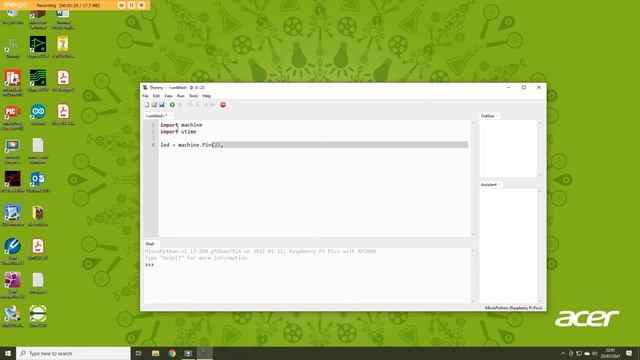Click the red Stop/Restart backend icon
The height and width of the screenshot is (360, 640).
pyautogui.click(x=223, y=105)
